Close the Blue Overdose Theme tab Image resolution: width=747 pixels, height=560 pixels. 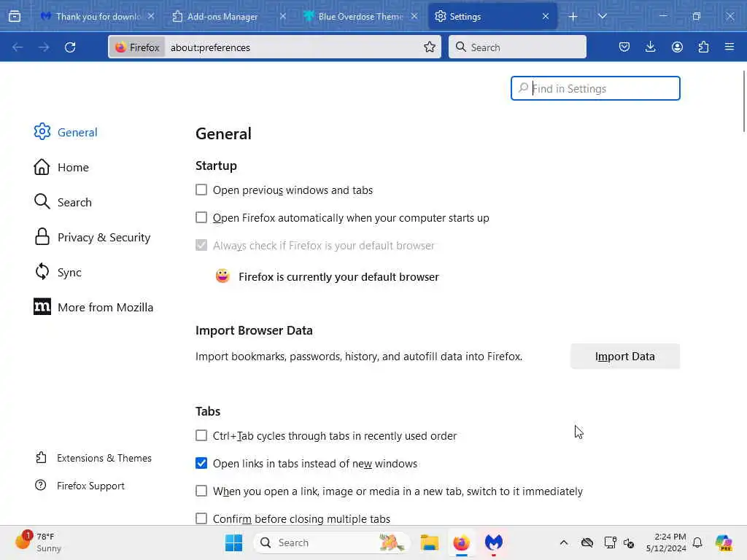(x=414, y=16)
